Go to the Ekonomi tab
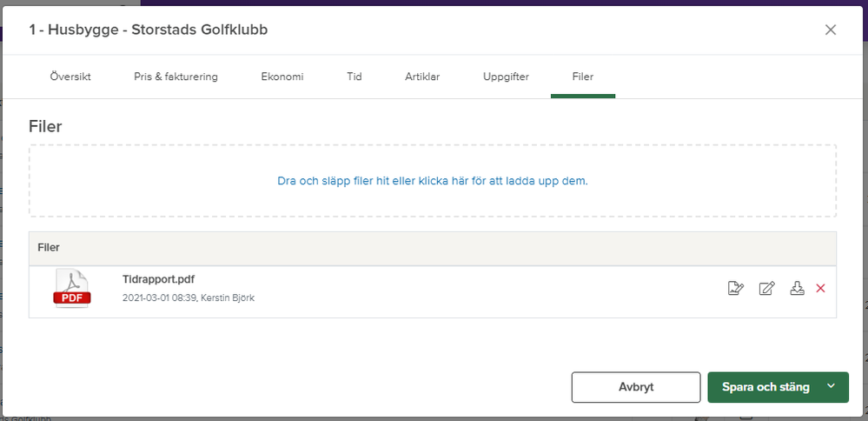This screenshot has width=868, height=421. tap(282, 77)
